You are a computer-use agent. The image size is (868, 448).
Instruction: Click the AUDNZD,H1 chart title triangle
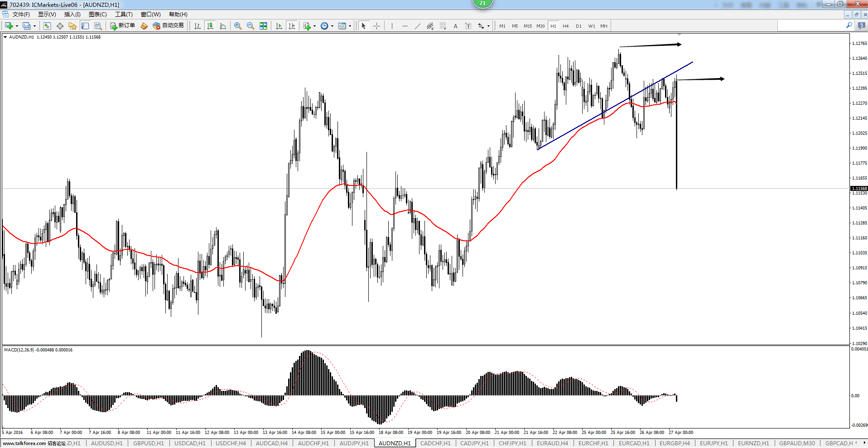tap(5, 37)
